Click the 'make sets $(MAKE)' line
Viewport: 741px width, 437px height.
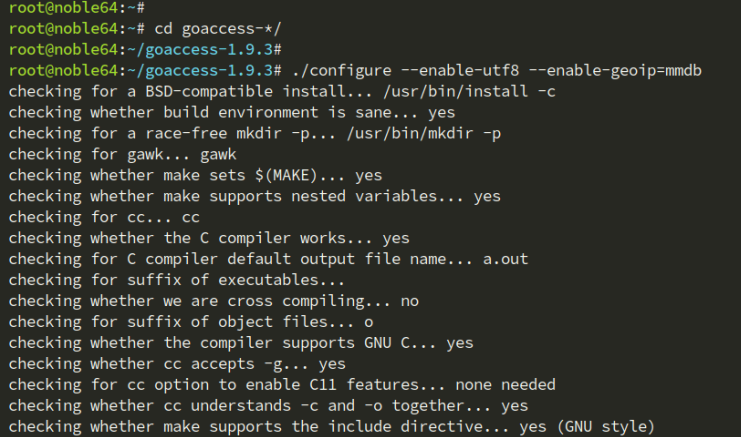click(195, 175)
